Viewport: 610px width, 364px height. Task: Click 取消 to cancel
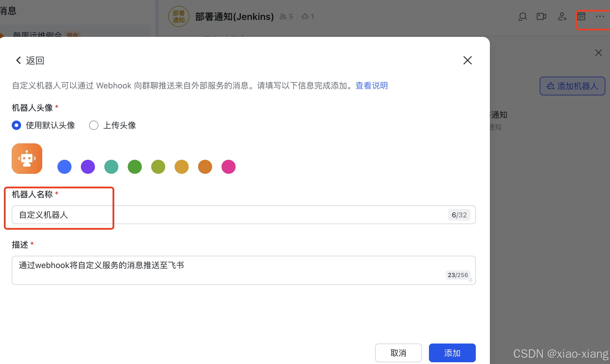(398, 353)
